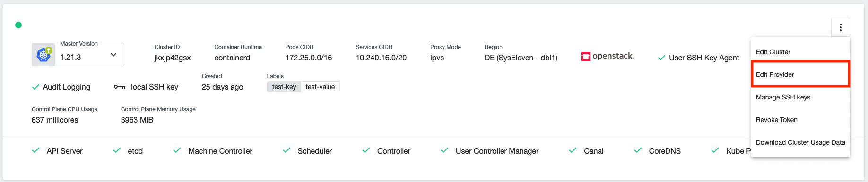The image size is (868, 182).
Task: Click the 25 days ago created value
Action: (223, 87)
